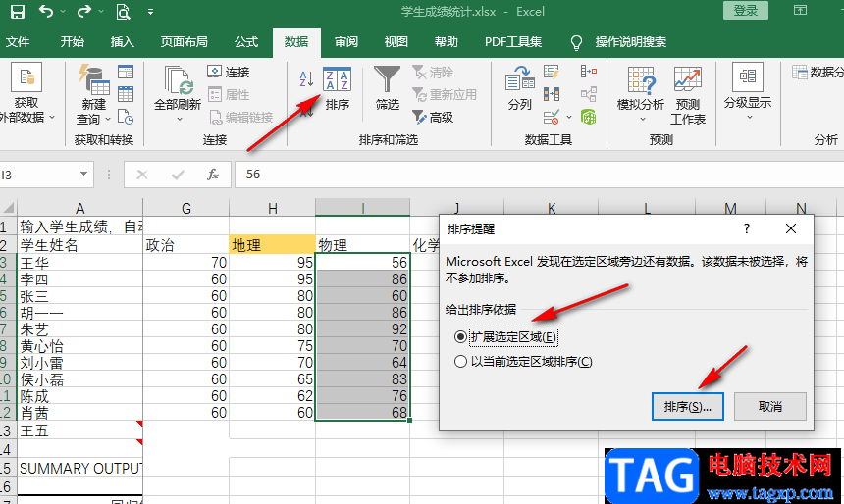Open Customize Quick Access Toolbar dropdown

[151, 12]
